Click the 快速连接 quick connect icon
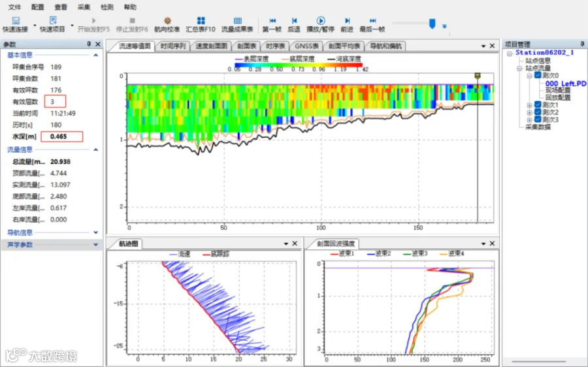 [15, 21]
